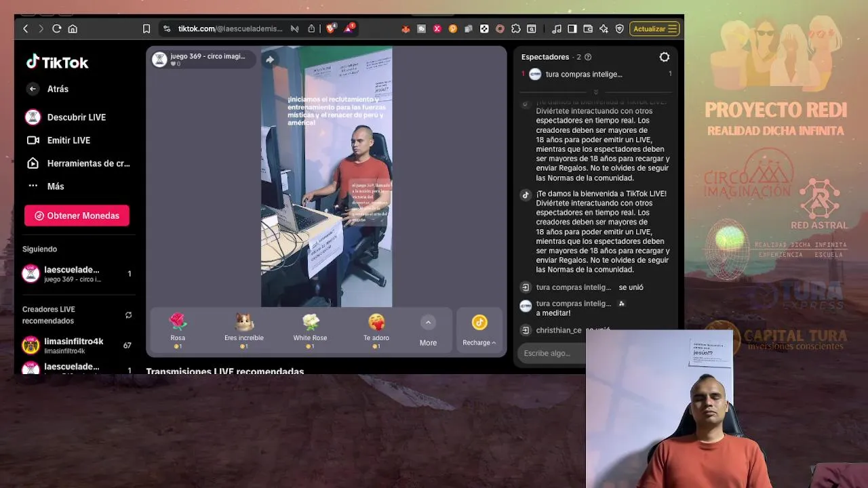The width and height of the screenshot is (868, 488).
Task: Expand the viewers list chevron
Action: coord(595,91)
